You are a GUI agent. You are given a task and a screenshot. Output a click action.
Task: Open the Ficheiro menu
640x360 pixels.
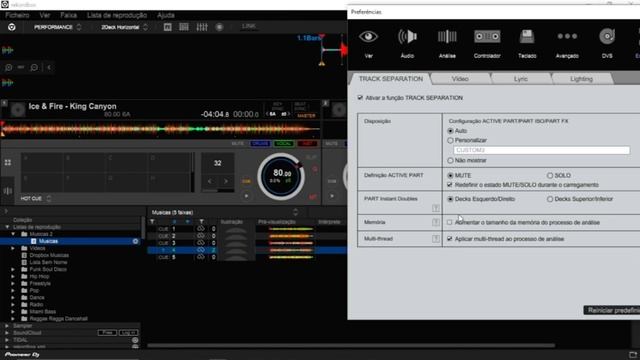coord(17,15)
